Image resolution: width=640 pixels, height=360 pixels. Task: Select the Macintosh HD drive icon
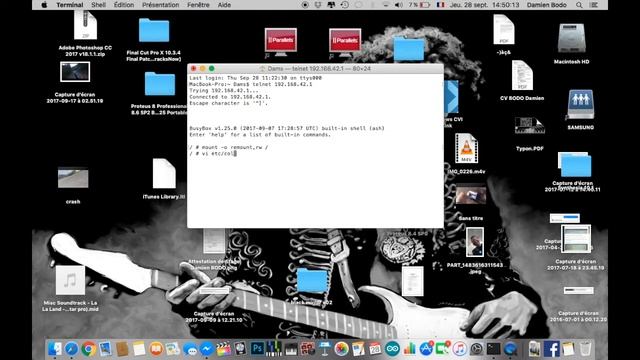tap(571, 39)
